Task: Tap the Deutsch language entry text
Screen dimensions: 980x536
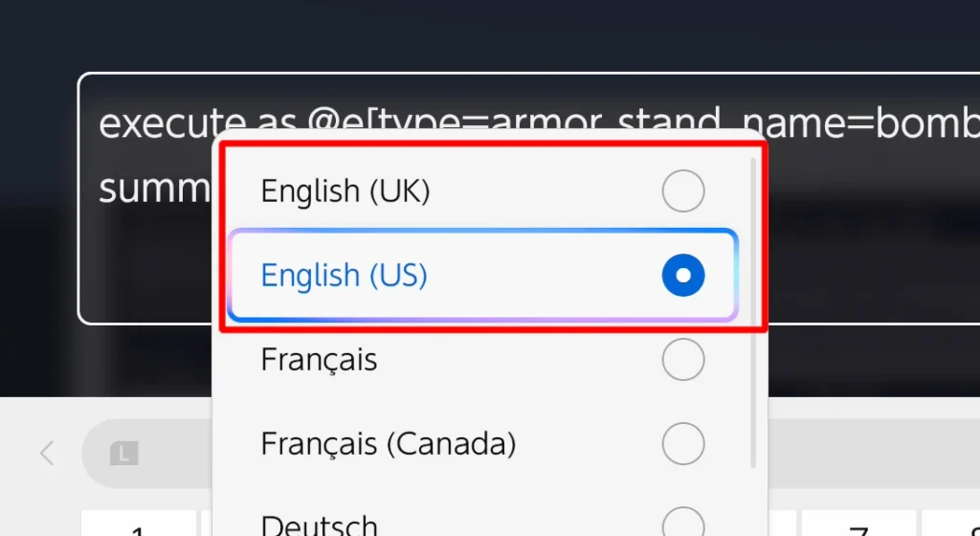Action: (319, 525)
